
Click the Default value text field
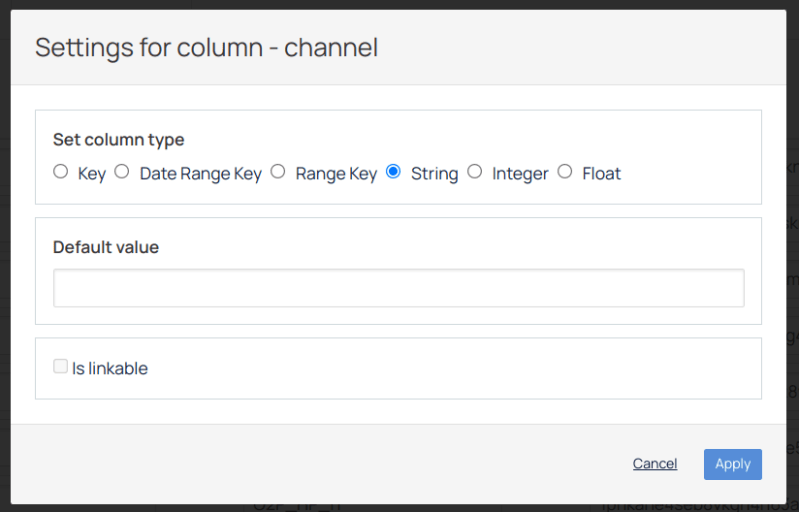[398, 288]
